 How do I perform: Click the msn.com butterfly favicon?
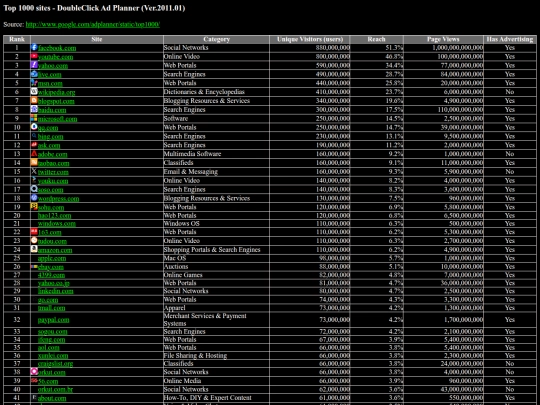[x=34, y=83]
